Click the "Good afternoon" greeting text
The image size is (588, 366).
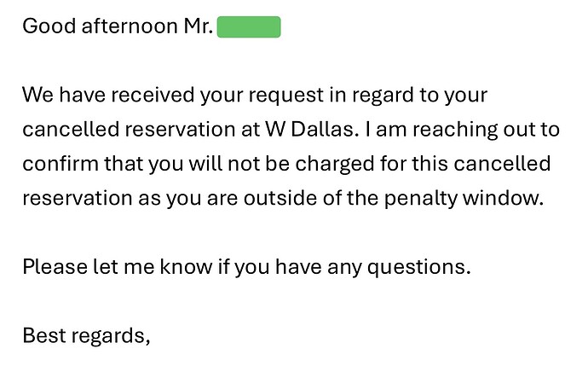click(x=100, y=26)
